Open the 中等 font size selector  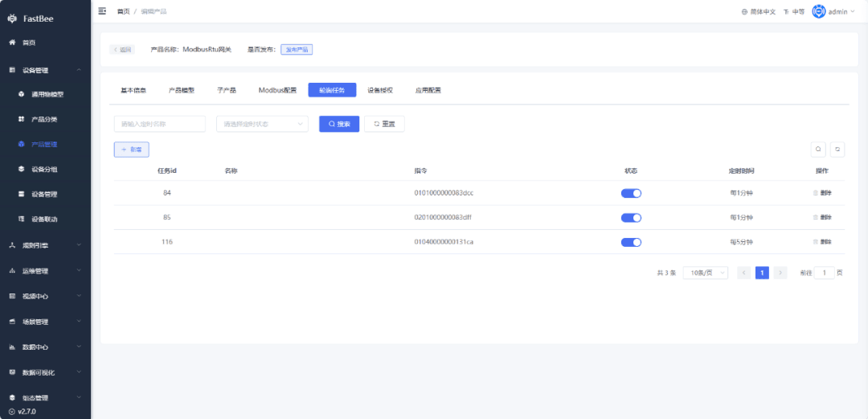tap(794, 11)
